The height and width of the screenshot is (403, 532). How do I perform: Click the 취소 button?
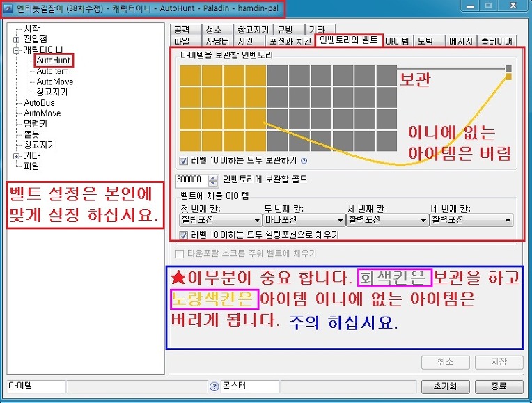(x=446, y=363)
